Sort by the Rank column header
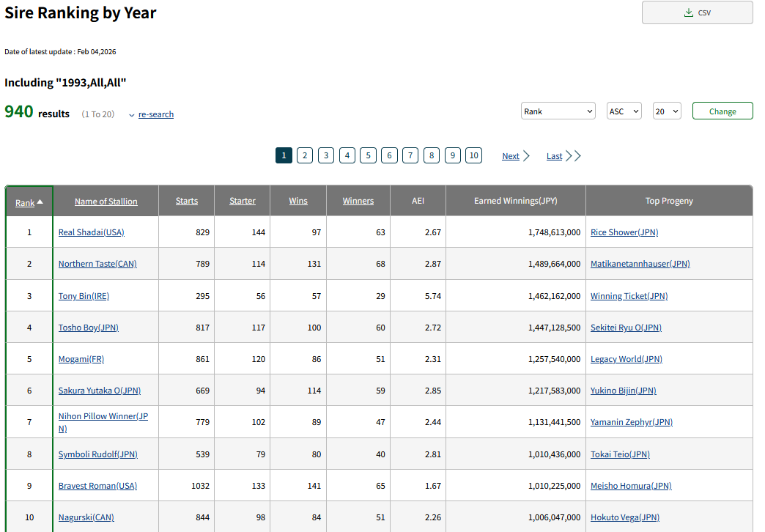 tap(25, 203)
